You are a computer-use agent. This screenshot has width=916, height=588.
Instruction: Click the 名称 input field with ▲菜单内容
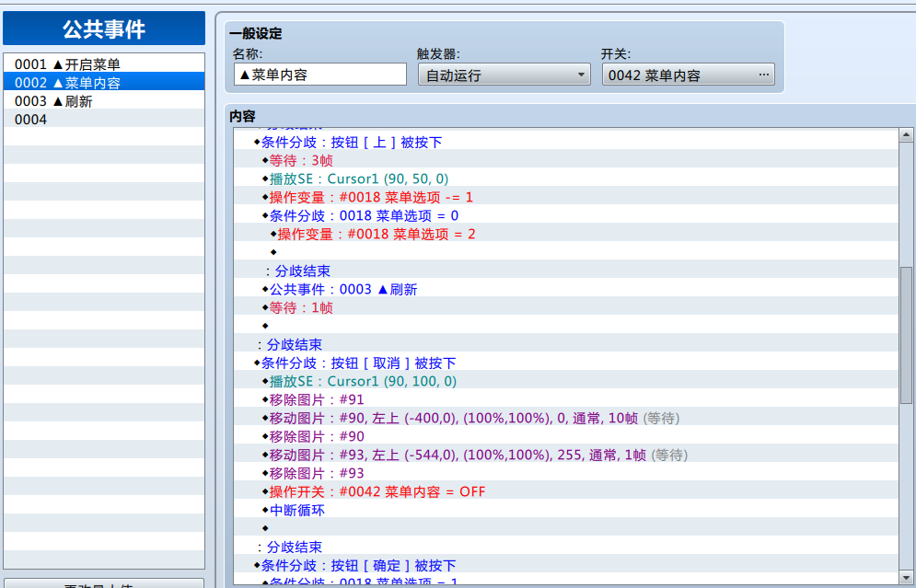(x=320, y=75)
